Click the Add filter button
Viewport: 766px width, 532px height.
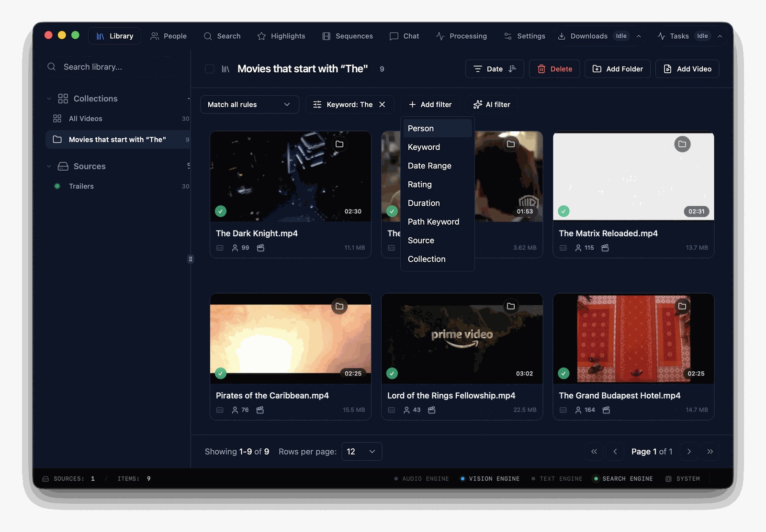(x=430, y=104)
